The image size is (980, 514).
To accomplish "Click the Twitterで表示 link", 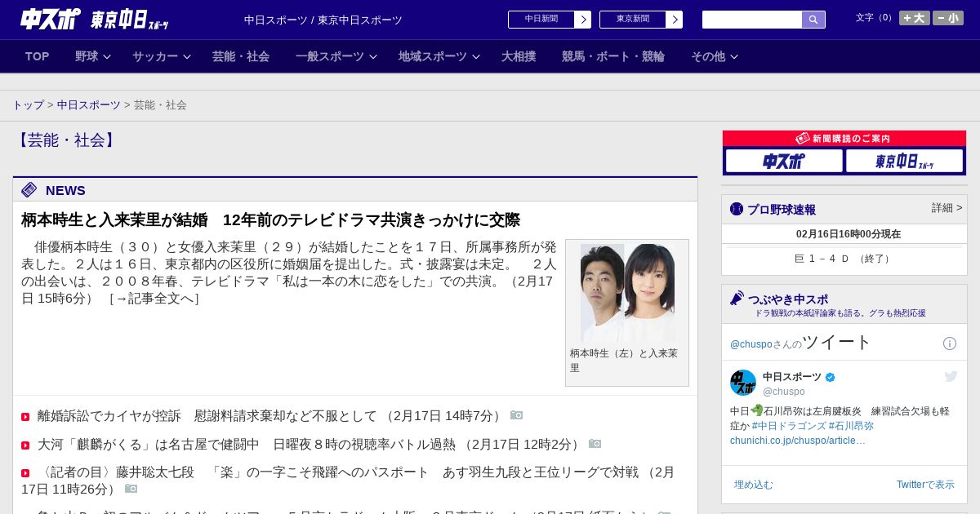I will 925,485.
